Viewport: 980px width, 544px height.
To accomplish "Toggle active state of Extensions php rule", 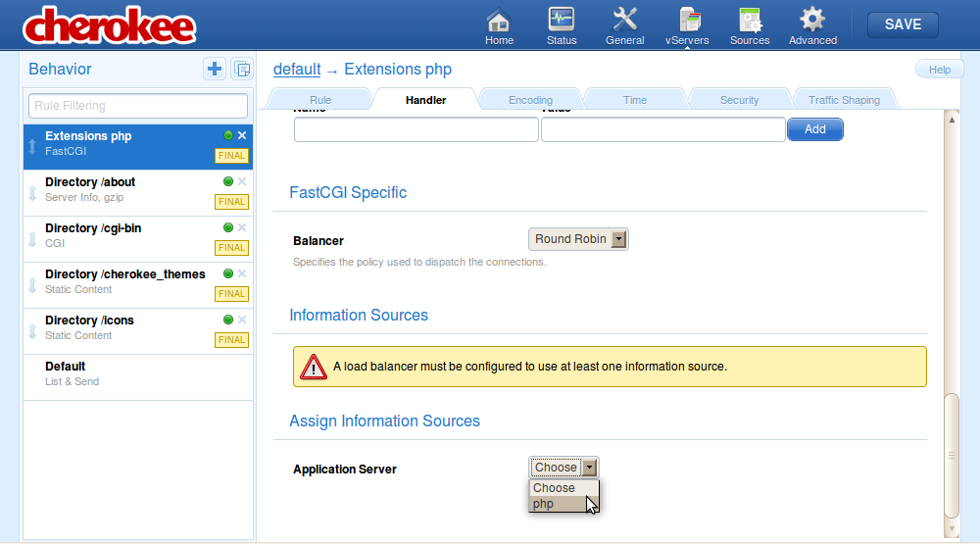I will point(228,135).
